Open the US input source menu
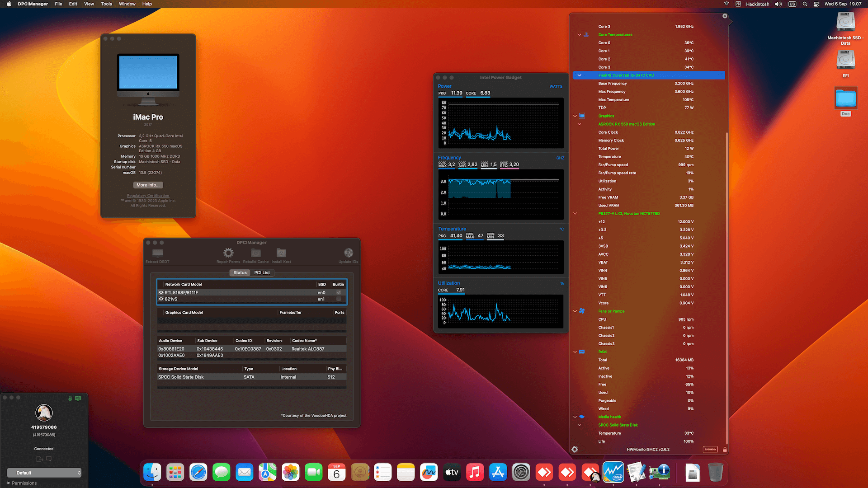The width and height of the screenshot is (868, 488). click(792, 4)
